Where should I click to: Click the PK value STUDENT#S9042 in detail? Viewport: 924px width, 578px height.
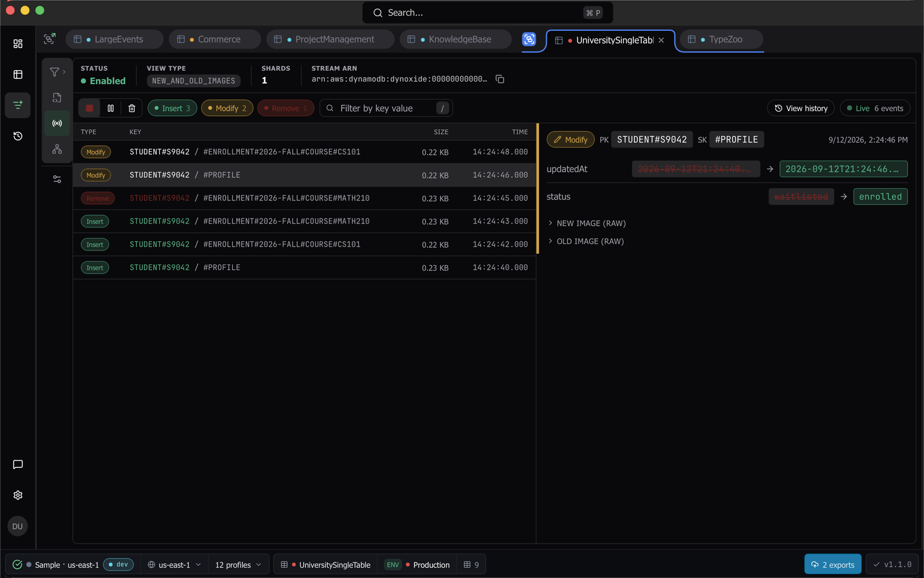(x=652, y=139)
